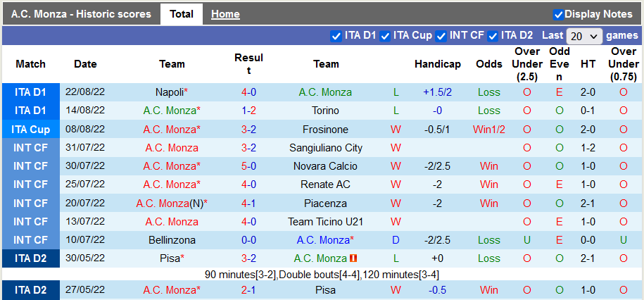Switch to the Home tab
The image size is (644, 300).
point(225,14)
